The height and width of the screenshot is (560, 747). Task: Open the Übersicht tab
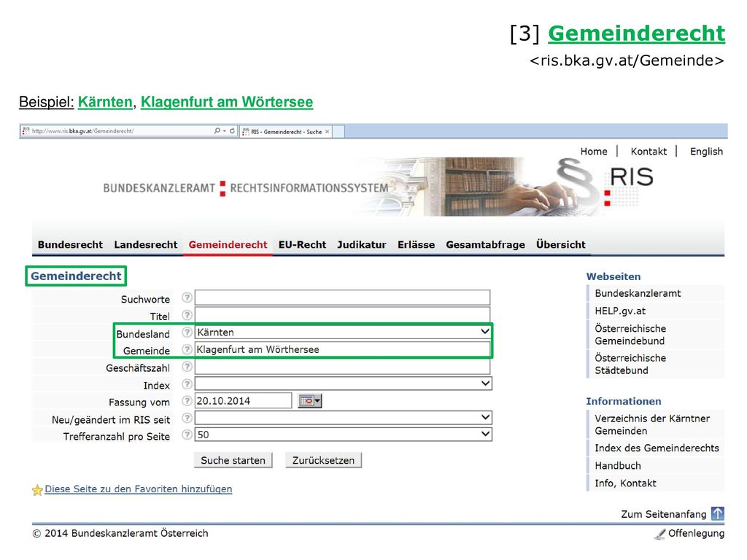coord(561,245)
